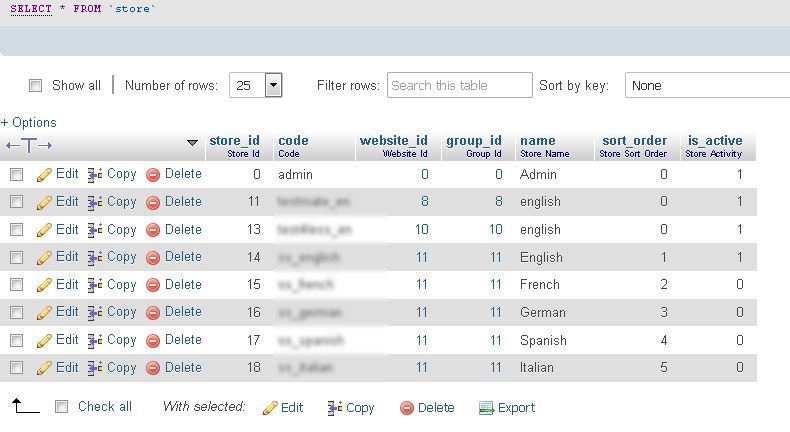The height and width of the screenshot is (432, 790).
Task: Enable the Show all checkbox
Action: click(x=35, y=85)
